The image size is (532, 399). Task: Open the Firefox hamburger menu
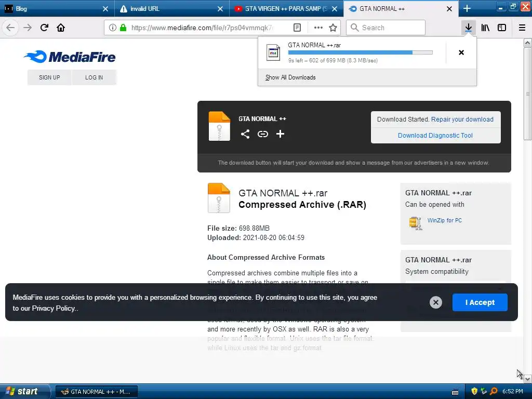tap(522, 28)
